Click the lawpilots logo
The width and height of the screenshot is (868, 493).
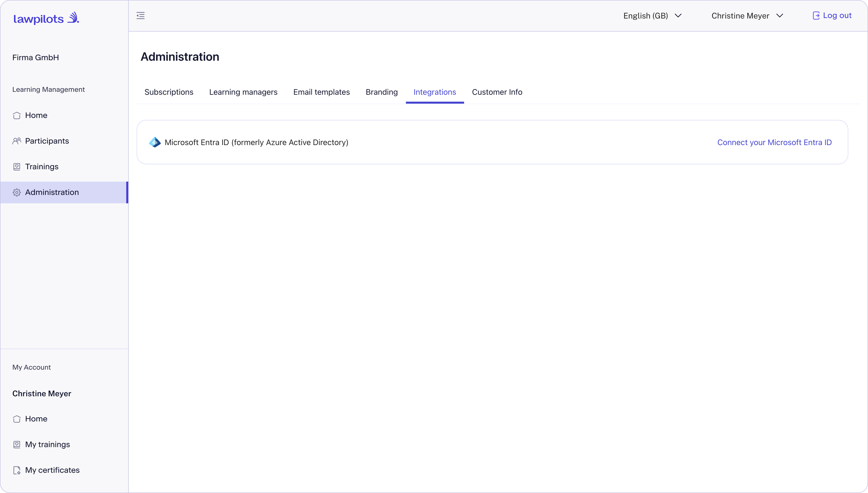point(46,18)
